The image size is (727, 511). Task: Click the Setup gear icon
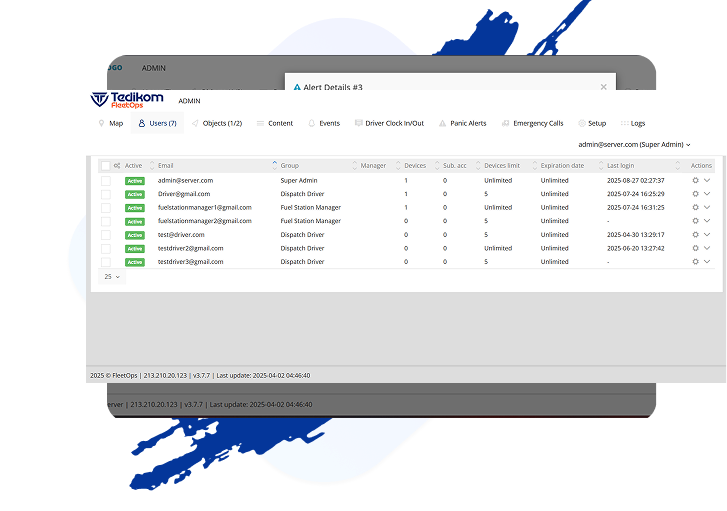581,124
